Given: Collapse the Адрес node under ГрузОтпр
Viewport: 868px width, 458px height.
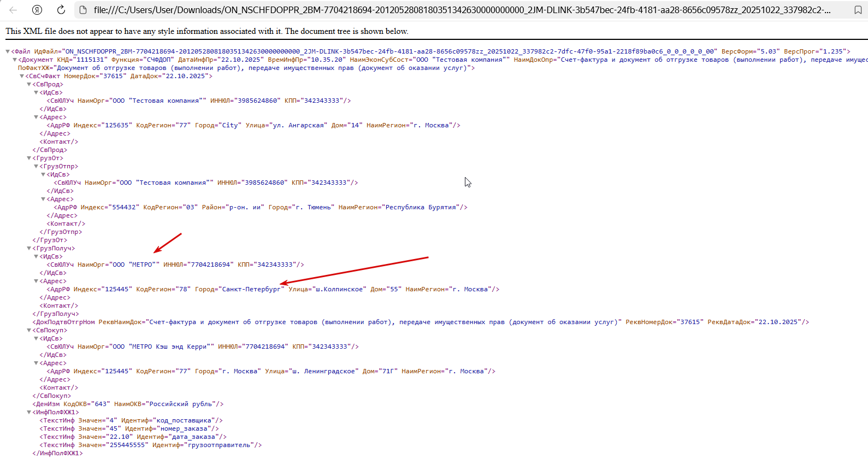Looking at the screenshot, I should (43, 199).
